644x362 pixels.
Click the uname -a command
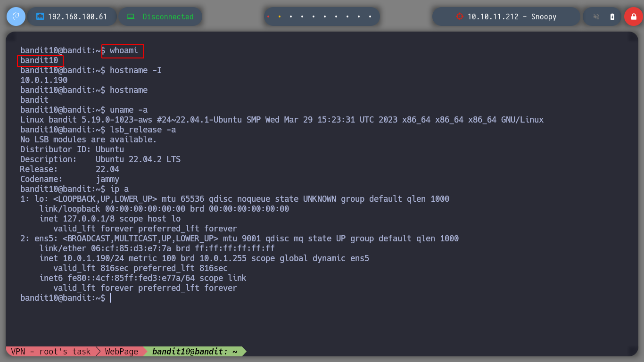tap(129, 110)
